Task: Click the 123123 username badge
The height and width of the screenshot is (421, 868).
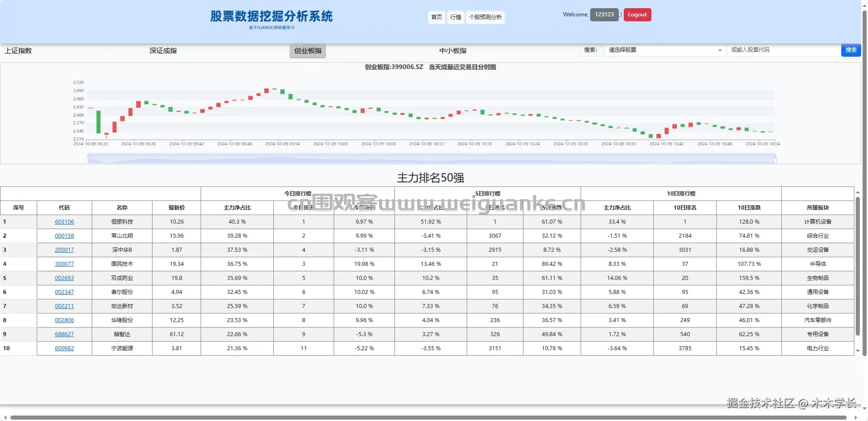Action: [x=604, y=15]
